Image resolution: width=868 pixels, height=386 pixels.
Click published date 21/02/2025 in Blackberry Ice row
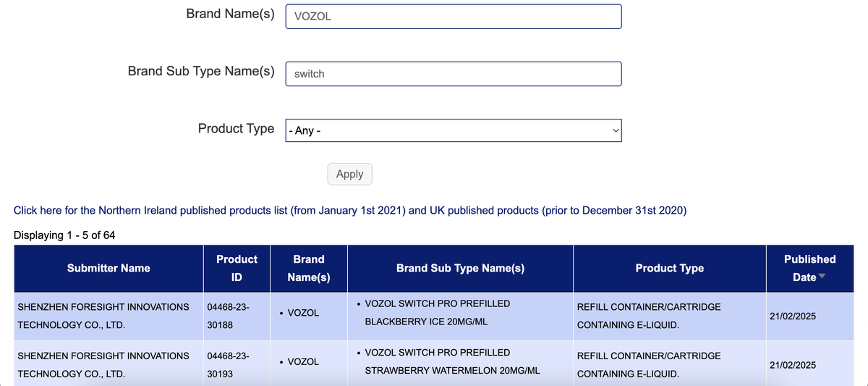coord(792,316)
